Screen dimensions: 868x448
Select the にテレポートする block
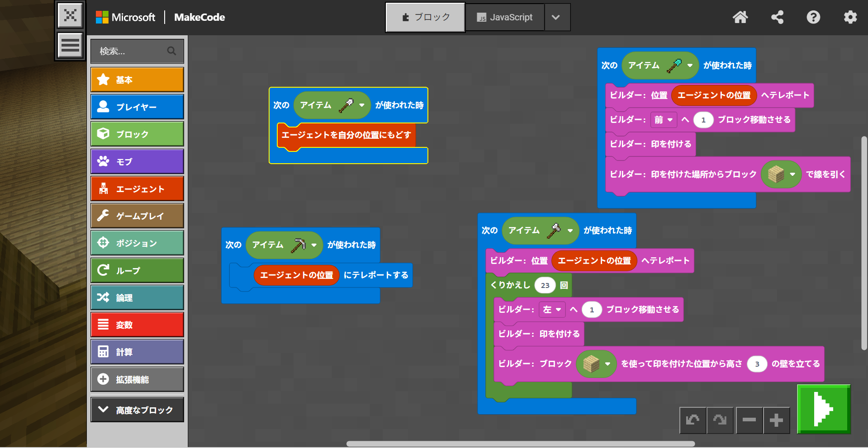[376, 275]
